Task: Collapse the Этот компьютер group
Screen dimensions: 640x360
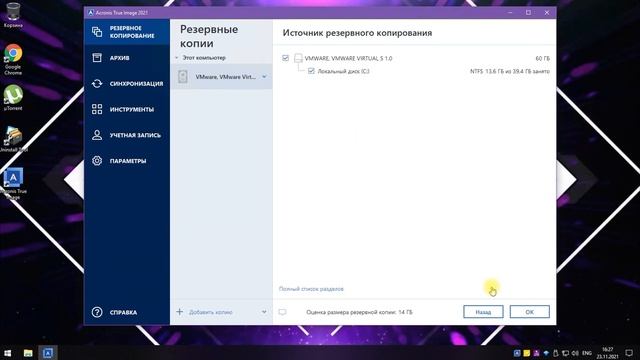Action: click(177, 58)
